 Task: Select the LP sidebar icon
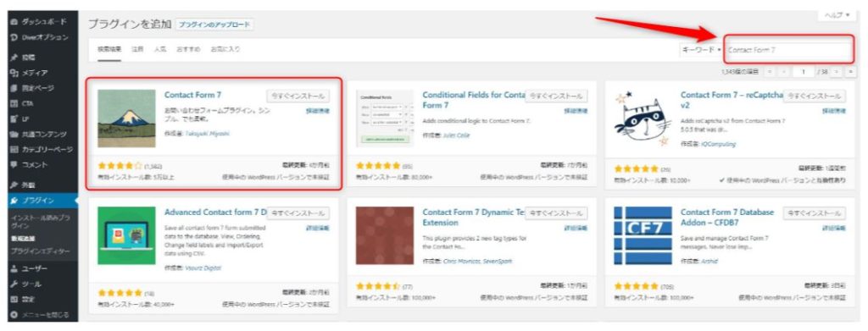(x=14, y=119)
